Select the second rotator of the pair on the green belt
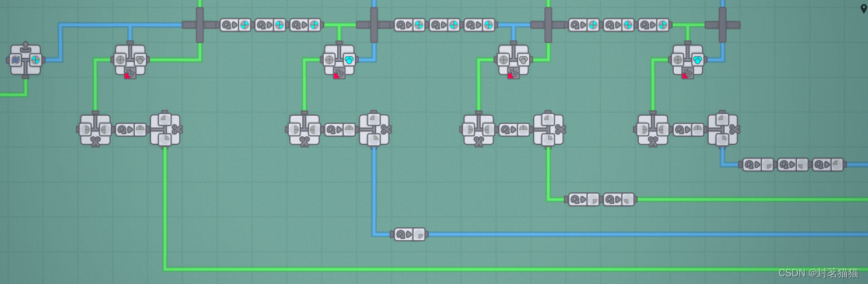The width and height of the screenshot is (868, 284). pyautogui.click(x=619, y=199)
